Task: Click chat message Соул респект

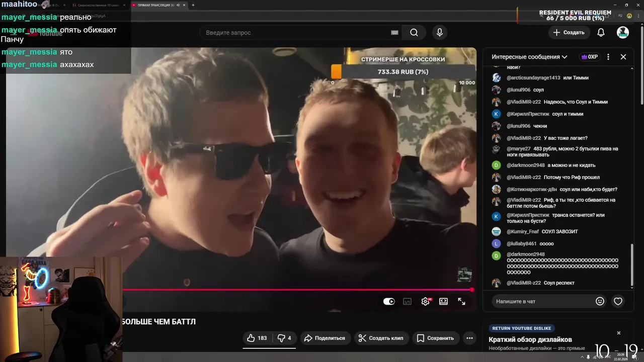Action: coord(559,283)
